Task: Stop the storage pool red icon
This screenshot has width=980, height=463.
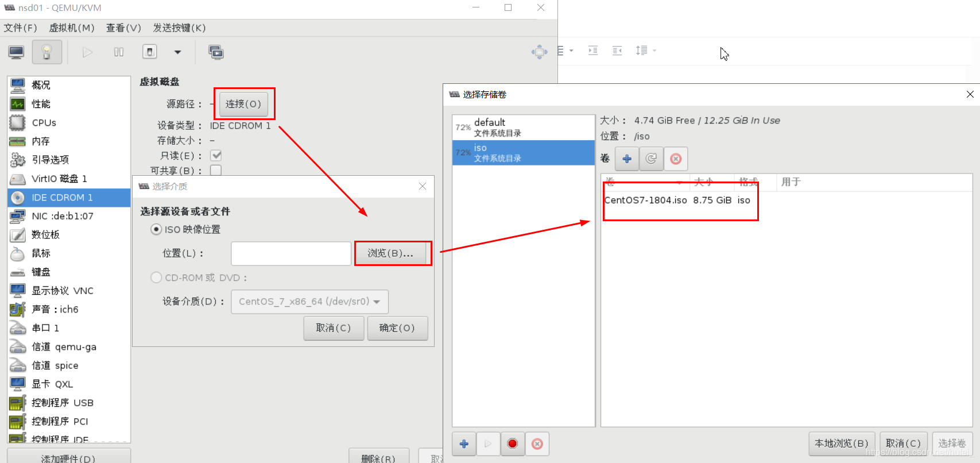Action: (513, 444)
